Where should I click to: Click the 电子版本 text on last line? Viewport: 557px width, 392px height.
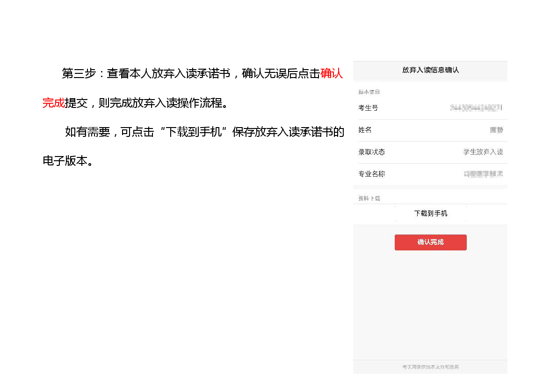[x=65, y=161]
